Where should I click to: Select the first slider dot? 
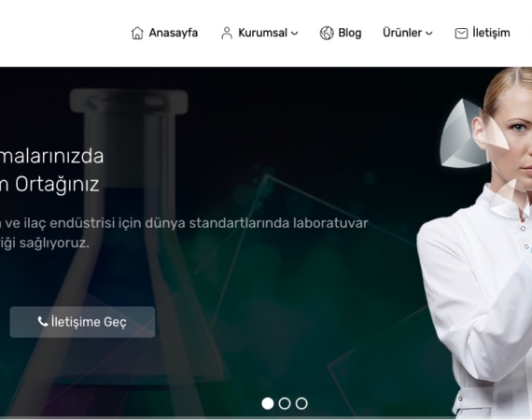(x=268, y=403)
